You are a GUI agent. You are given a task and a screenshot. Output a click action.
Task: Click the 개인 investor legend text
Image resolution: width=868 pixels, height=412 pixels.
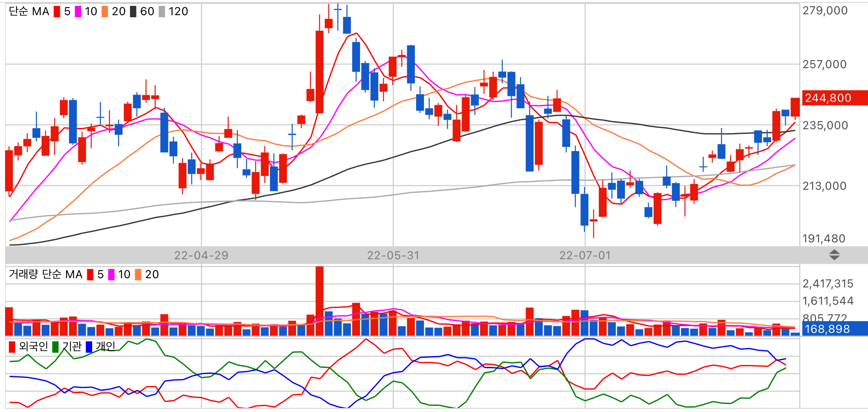(x=106, y=346)
